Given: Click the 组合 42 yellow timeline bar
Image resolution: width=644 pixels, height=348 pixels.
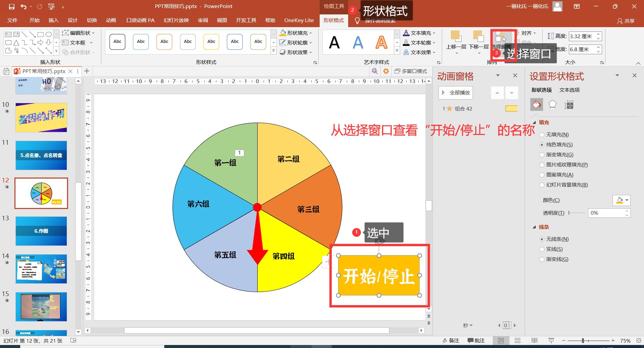Looking at the screenshot, I should point(511,109).
